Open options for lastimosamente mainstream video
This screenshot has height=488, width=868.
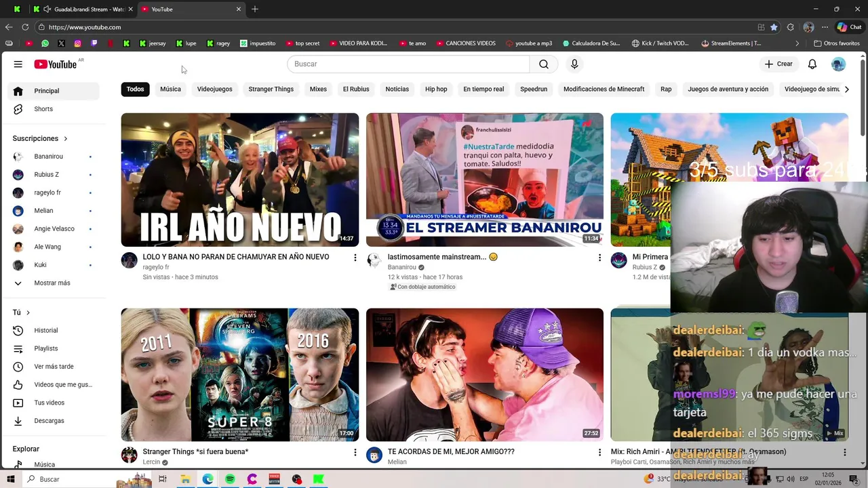tap(599, 257)
